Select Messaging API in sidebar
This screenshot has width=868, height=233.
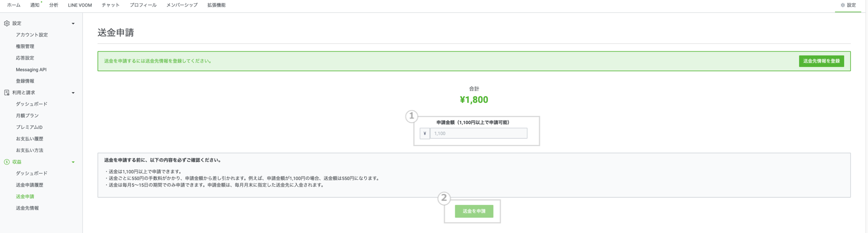[x=31, y=70]
